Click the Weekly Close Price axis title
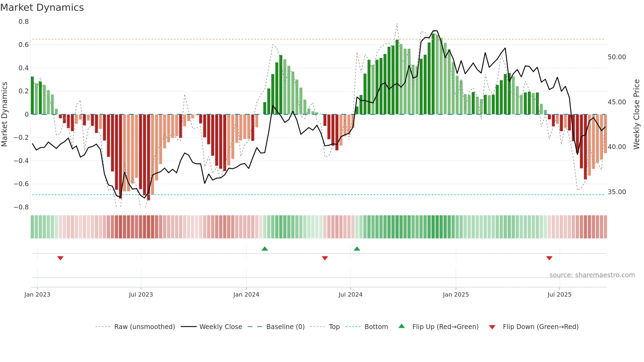Viewport: 644px width, 362px height. pos(636,114)
